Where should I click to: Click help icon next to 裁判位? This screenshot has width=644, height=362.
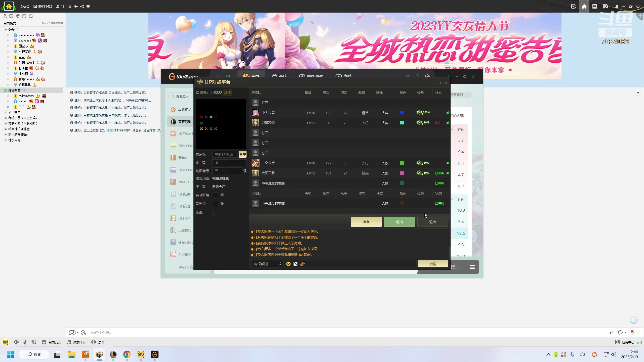coord(222,203)
